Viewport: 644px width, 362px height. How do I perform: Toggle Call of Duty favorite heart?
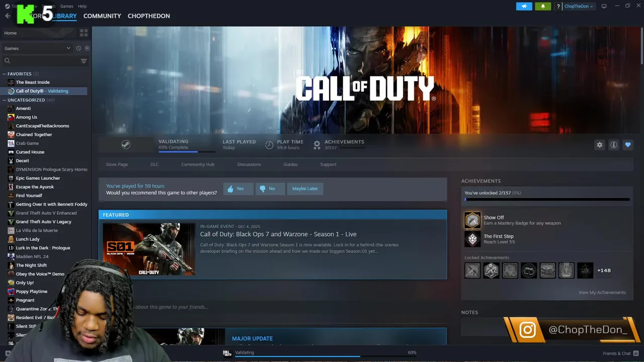627,145
